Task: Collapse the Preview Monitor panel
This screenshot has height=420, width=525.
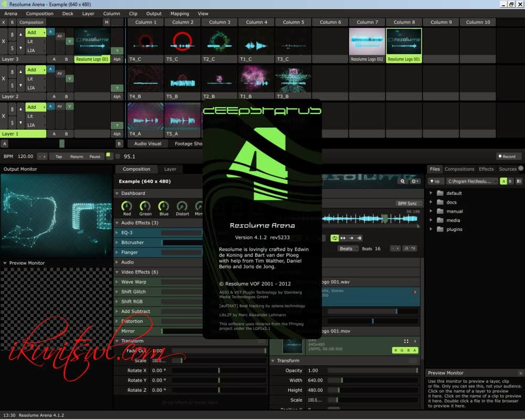Action: (5, 263)
